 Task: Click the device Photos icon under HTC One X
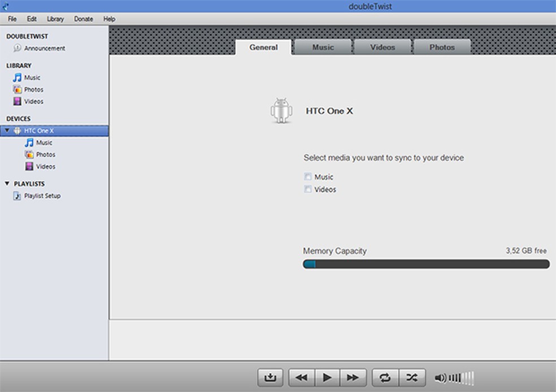(x=29, y=155)
